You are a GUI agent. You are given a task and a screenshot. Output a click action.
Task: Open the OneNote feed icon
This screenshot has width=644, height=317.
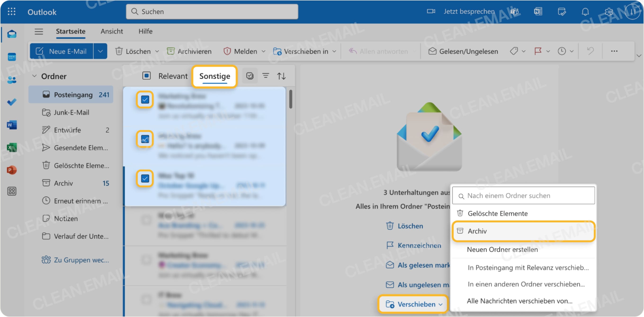point(538,12)
